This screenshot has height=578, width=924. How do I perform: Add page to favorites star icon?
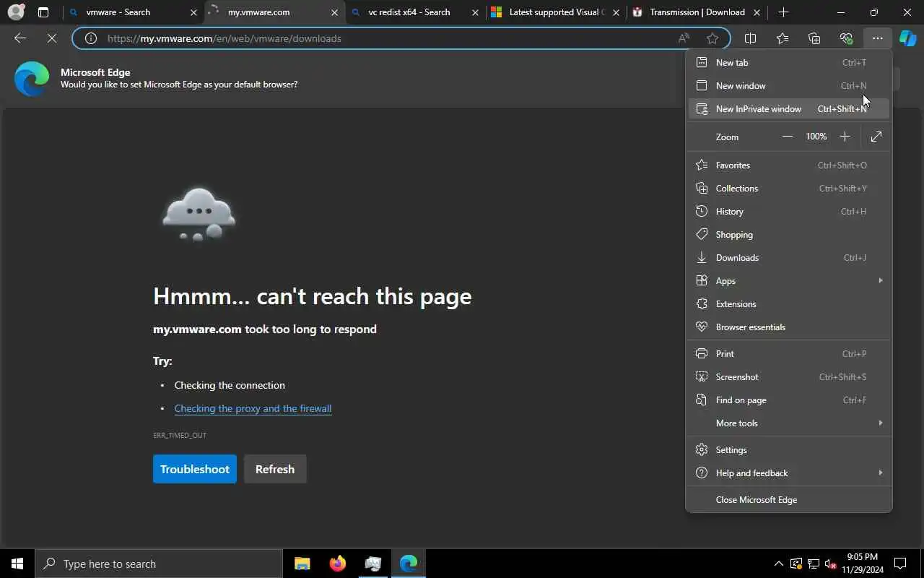tap(712, 38)
